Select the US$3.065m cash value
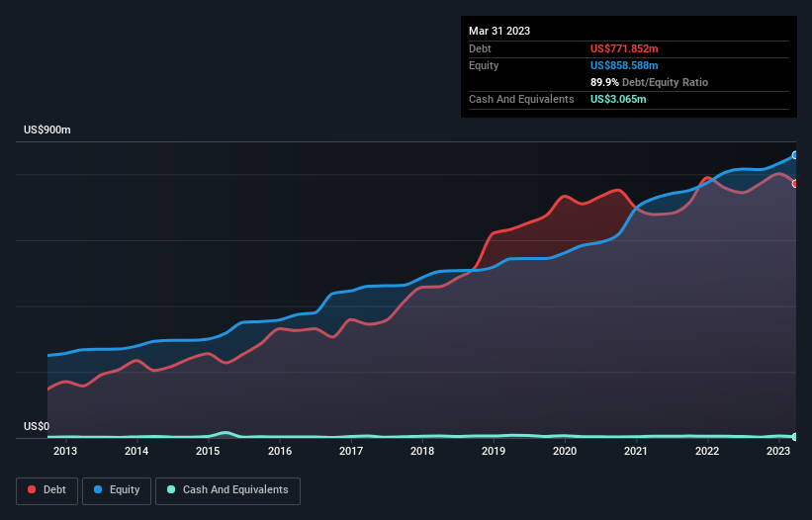Viewport: 812px width, 520px height. tap(618, 99)
